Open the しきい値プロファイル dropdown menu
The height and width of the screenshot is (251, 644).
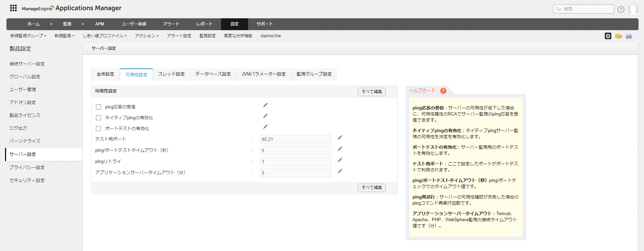(105, 36)
